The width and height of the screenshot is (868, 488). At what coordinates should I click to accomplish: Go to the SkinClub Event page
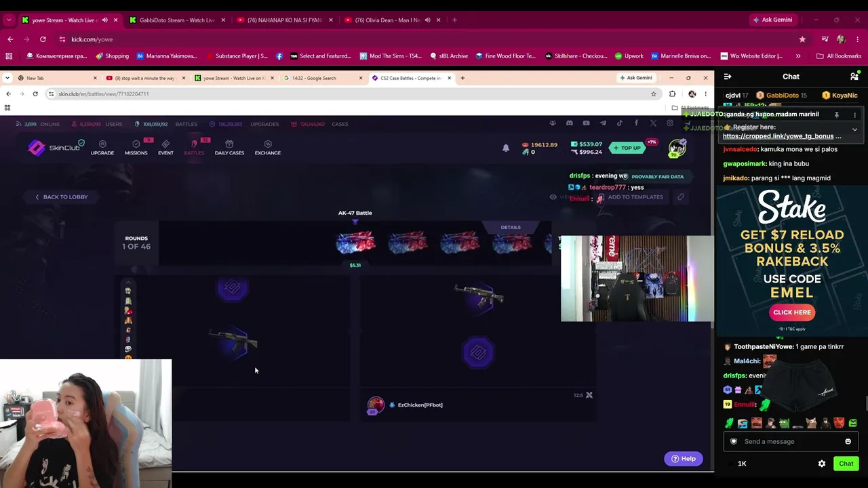click(x=165, y=147)
